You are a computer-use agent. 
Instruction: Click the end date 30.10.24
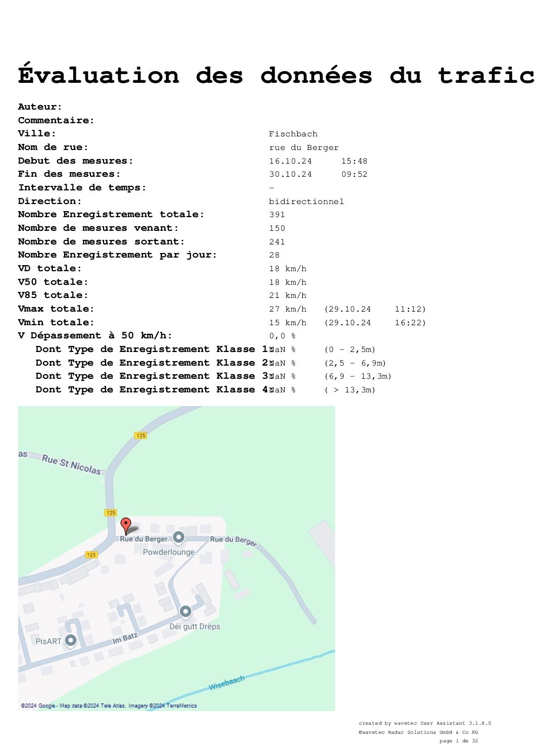pyautogui.click(x=291, y=174)
